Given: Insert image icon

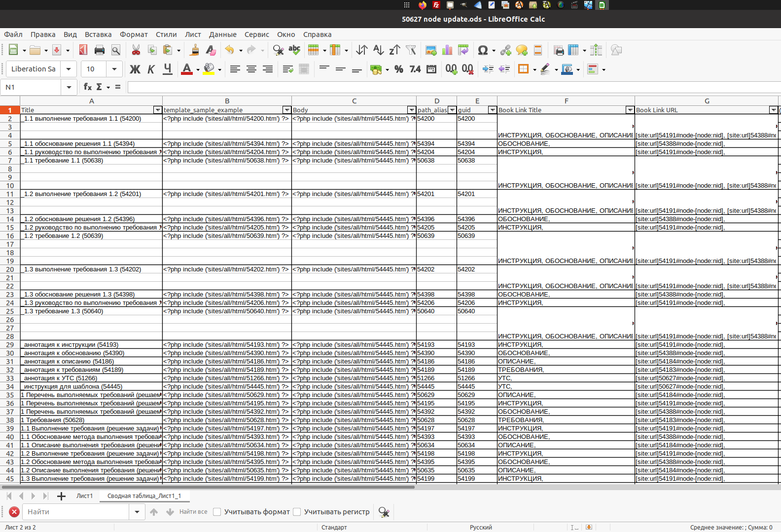Looking at the screenshot, I should pos(431,50).
